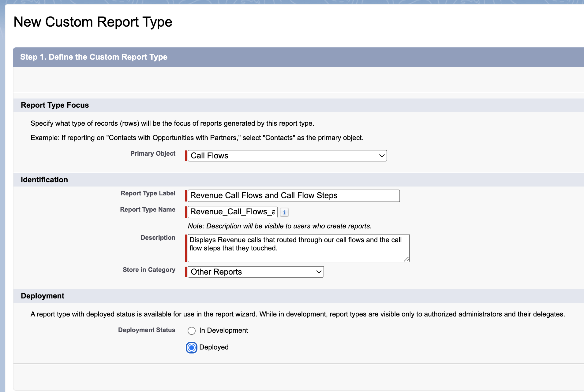Click the Deployment section heading
Image resolution: width=584 pixels, height=392 pixels.
tap(43, 296)
